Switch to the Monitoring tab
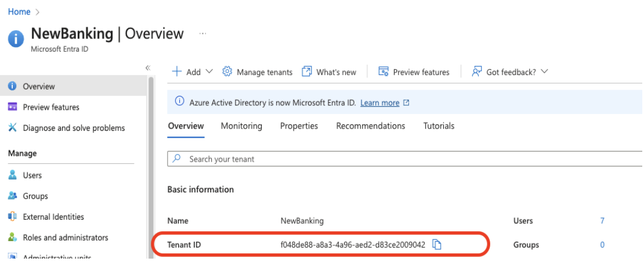 coord(241,126)
